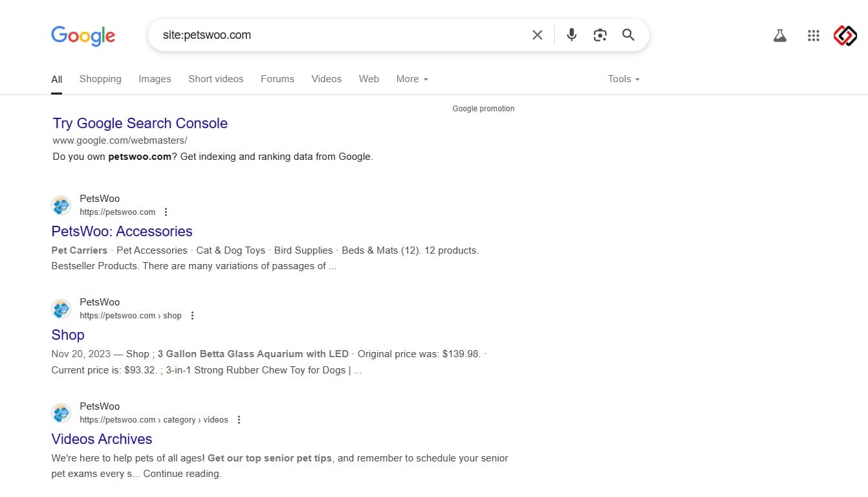This screenshot has height=497, width=868.
Task: Switch to the Images tab
Action: point(155,79)
